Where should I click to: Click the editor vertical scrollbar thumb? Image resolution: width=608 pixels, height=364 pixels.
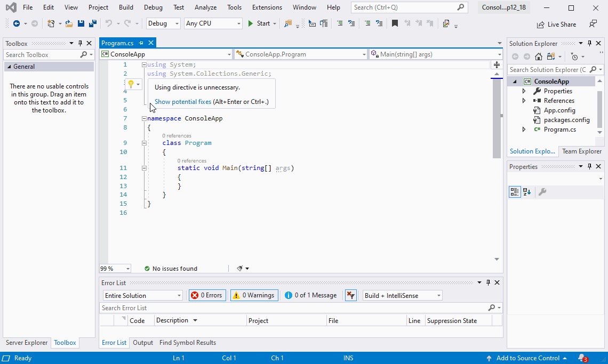pyautogui.click(x=497, y=118)
